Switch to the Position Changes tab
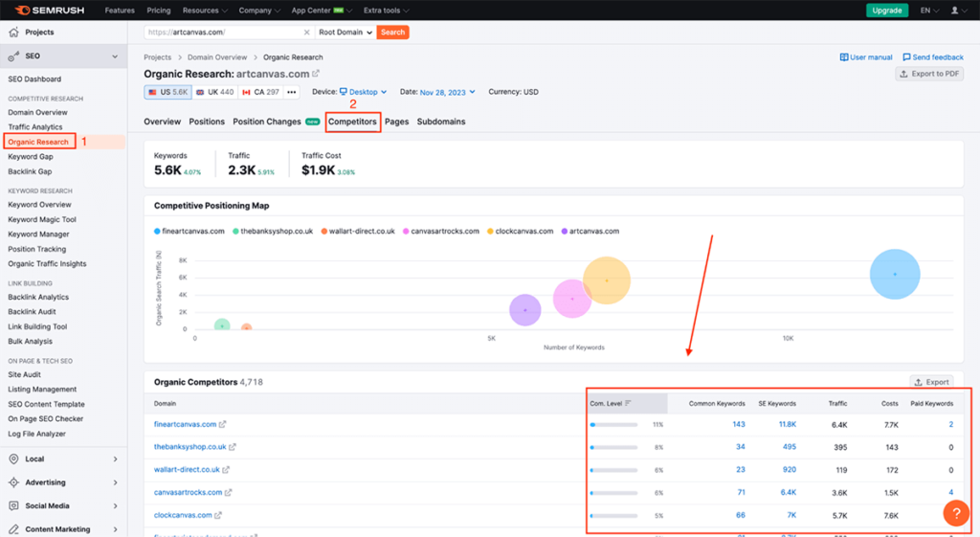Image resolution: width=980 pixels, height=537 pixels. [267, 122]
